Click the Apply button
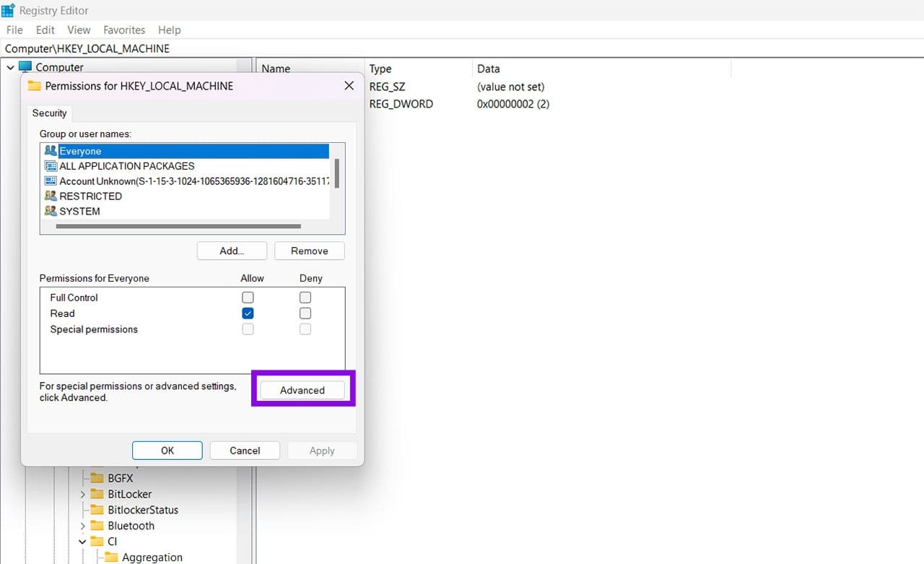This screenshot has width=924, height=564. tap(322, 451)
